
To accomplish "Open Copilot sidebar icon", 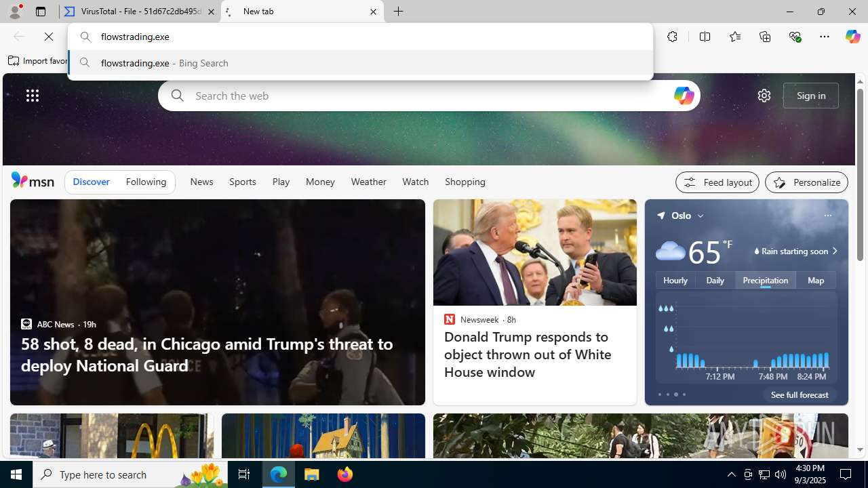I will tap(852, 37).
